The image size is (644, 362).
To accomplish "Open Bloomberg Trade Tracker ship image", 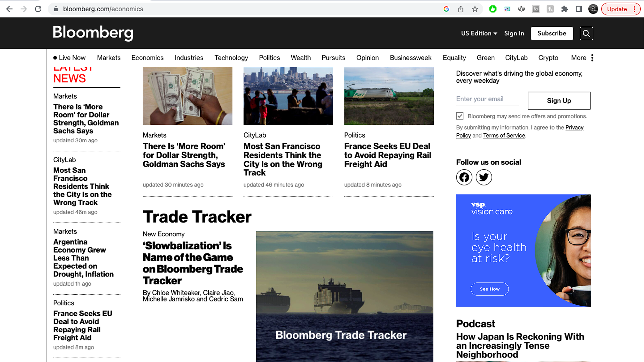I will tap(345, 296).
